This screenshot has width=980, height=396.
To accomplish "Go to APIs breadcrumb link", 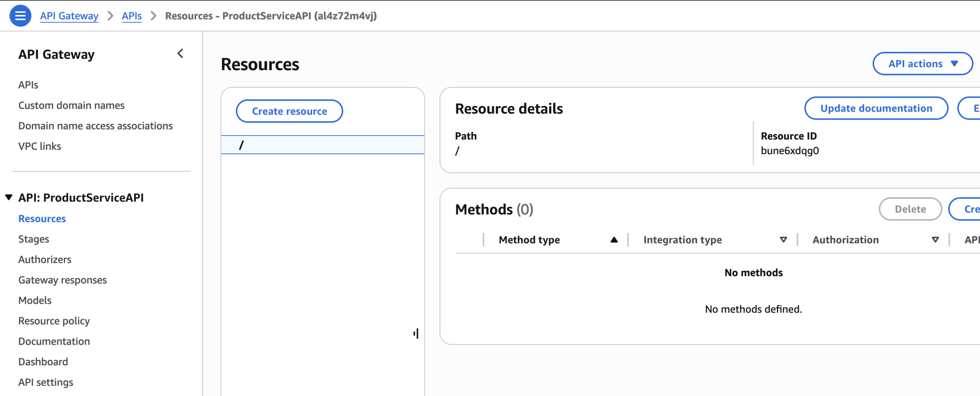I will (132, 16).
